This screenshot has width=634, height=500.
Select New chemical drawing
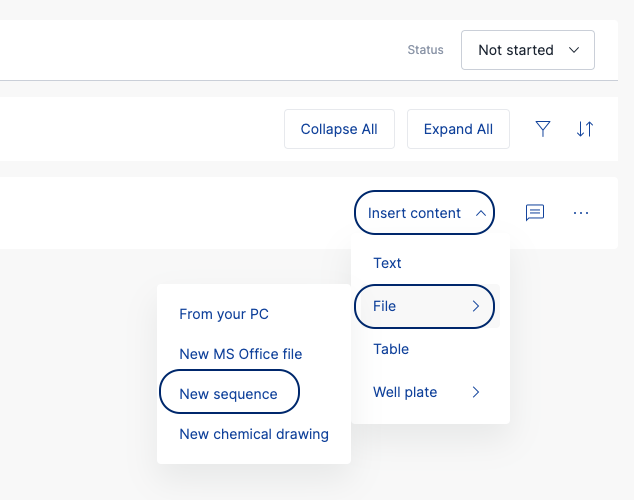[x=254, y=434]
